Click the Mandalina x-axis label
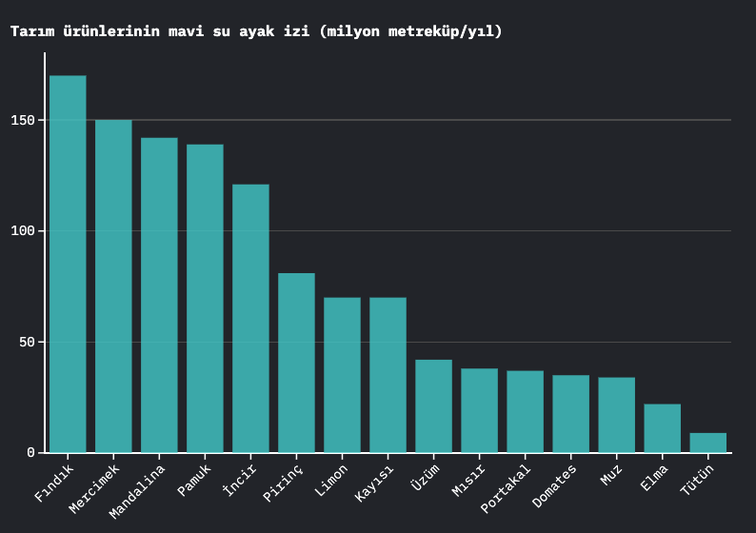This screenshot has width=756, height=533. 139,490
